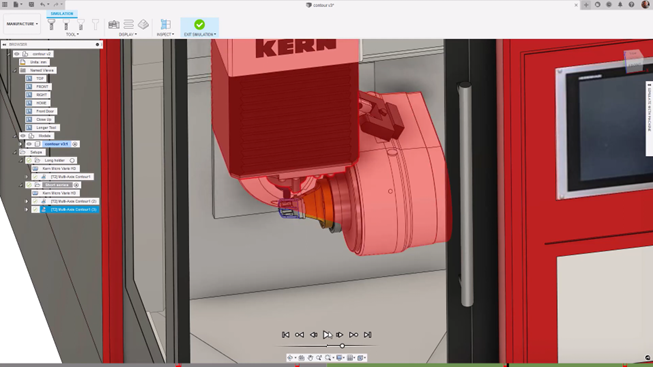This screenshot has height=367, width=653.
Task: Expand the Multi-Axis Contour1 (3) operation
Action: point(27,210)
